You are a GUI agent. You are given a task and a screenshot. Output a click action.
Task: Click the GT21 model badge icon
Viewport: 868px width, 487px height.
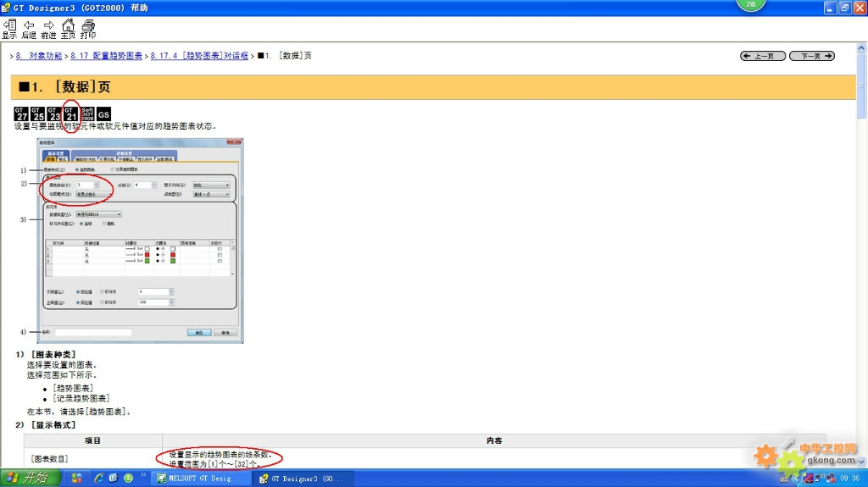[71, 114]
